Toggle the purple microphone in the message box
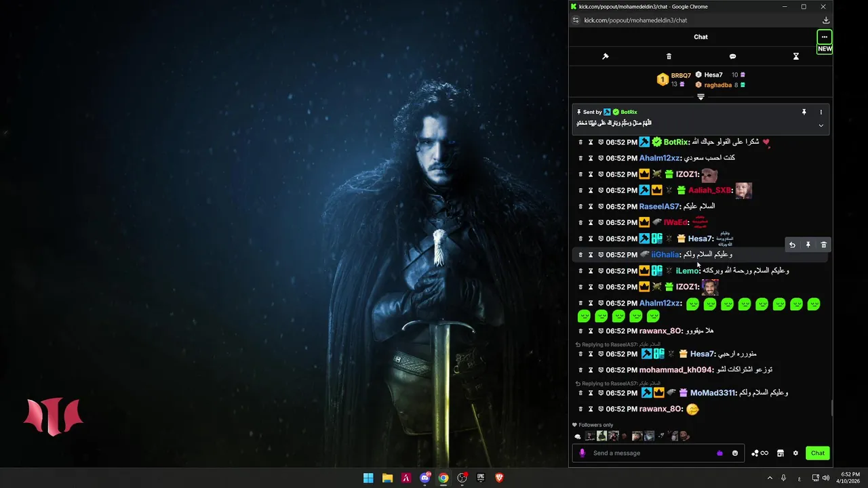This screenshot has width=868, height=488. [582, 453]
